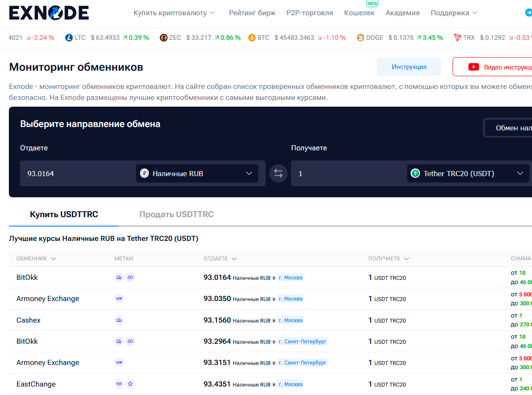Click the cash badge in BitOkk's labels
532x395 pixels.
130,277
